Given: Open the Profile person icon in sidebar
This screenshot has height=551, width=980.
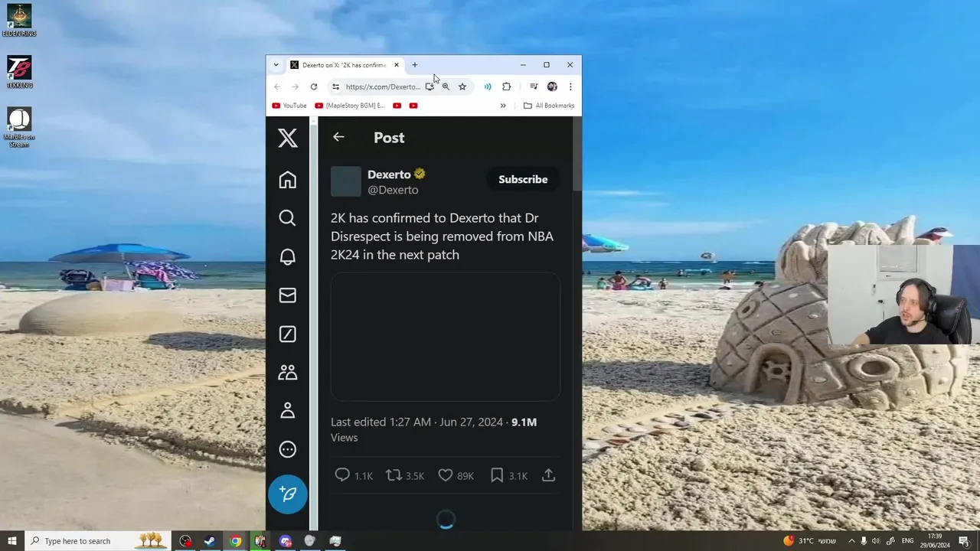Looking at the screenshot, I should coord(287,411).
